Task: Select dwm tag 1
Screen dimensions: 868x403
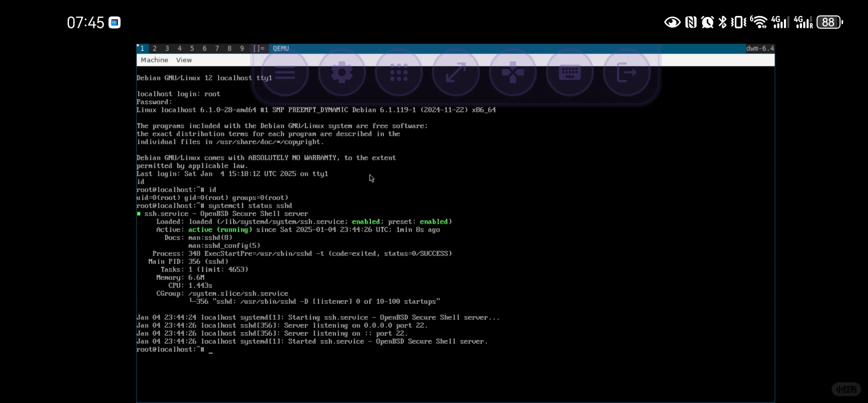Action: point(142,49)
